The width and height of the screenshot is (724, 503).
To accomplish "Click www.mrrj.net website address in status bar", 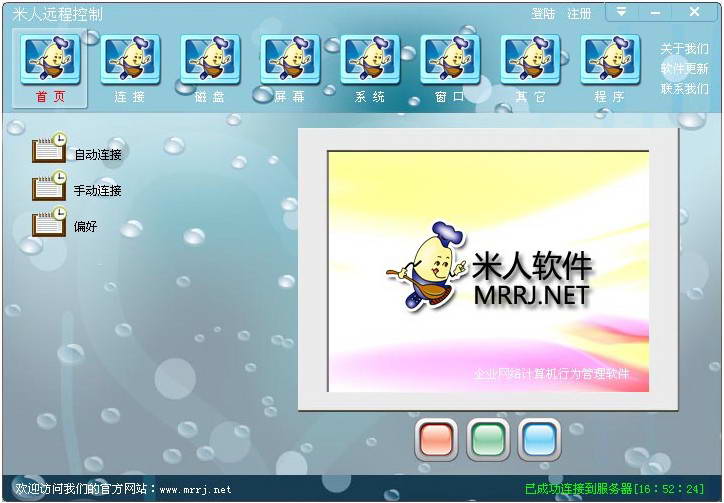I will pos(195,490).
